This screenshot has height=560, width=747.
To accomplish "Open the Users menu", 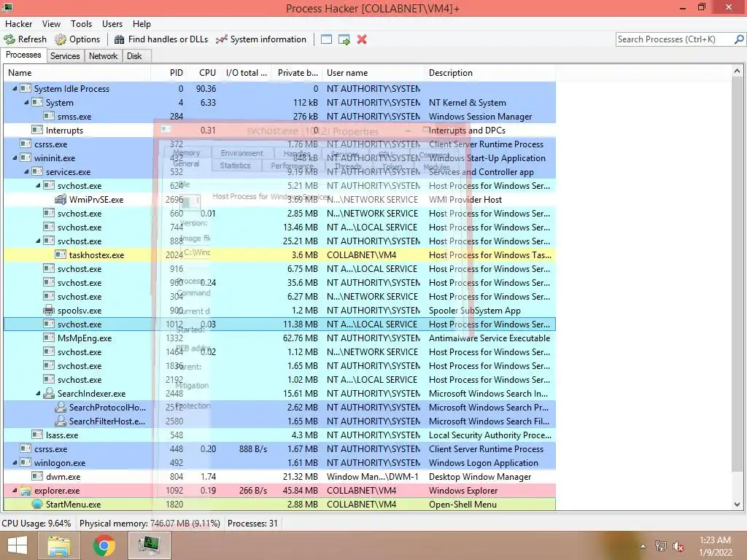I will point(112,24).
